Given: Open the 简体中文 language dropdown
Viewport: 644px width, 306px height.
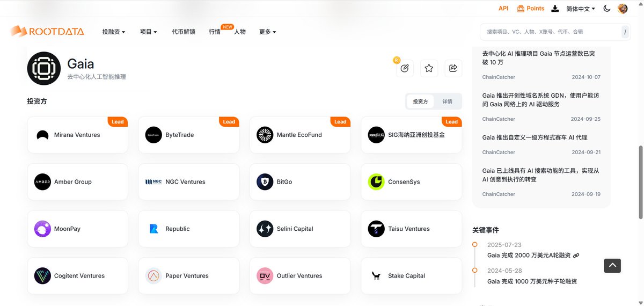Looking at the screenshot, I should tap(581, 9).
